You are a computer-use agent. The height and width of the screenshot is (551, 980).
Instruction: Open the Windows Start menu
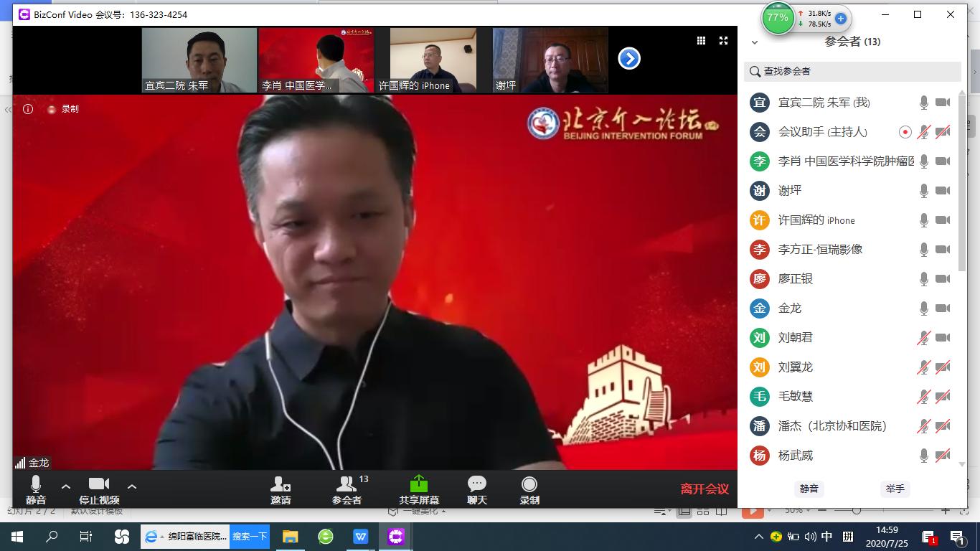[17, 537]
